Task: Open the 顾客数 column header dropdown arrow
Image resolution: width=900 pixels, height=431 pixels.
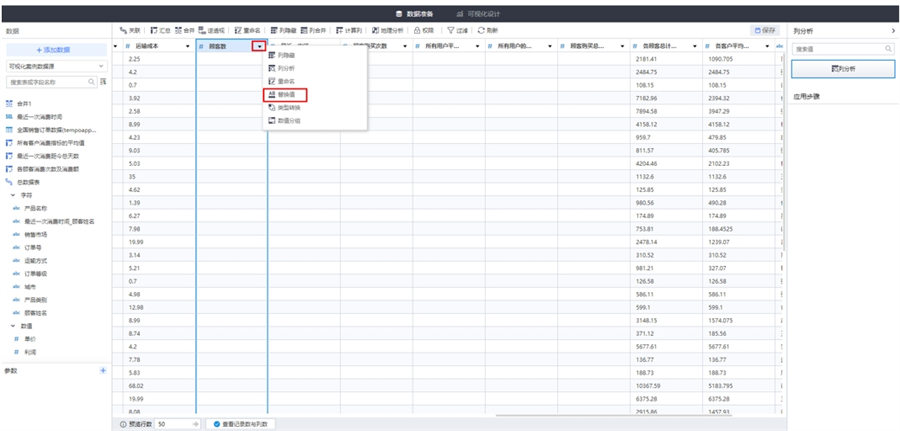Action: (259, 47)
